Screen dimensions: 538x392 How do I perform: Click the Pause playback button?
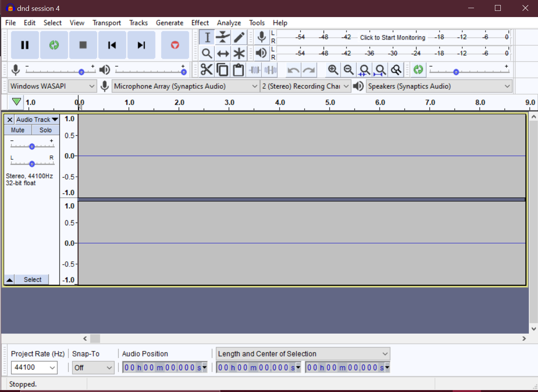(x=25, y=45)
